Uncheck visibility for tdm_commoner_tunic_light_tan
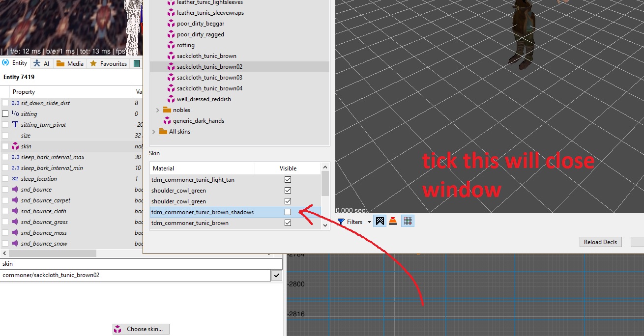The image size is (644, 336). (288, 180)
